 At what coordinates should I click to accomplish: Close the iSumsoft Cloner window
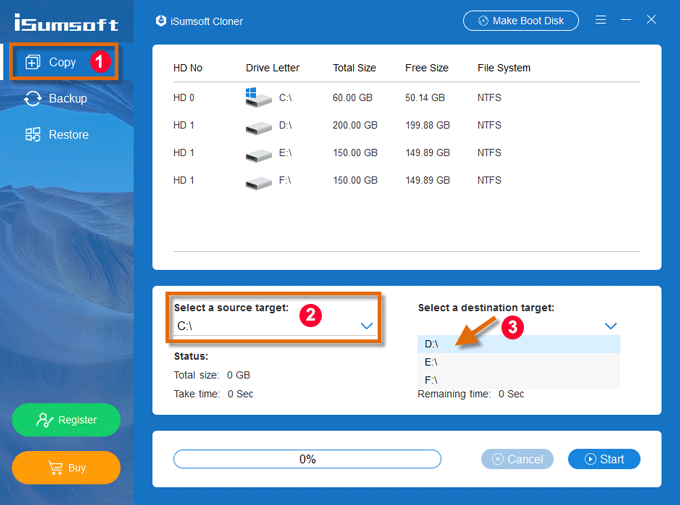point(651,20)
